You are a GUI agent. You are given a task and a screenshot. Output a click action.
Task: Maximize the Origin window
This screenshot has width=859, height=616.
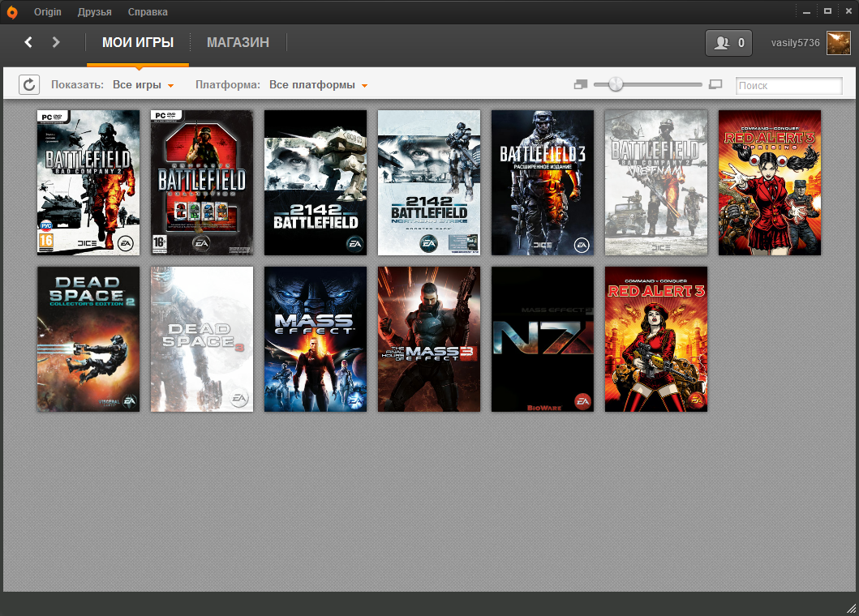(x=828, y=11)
